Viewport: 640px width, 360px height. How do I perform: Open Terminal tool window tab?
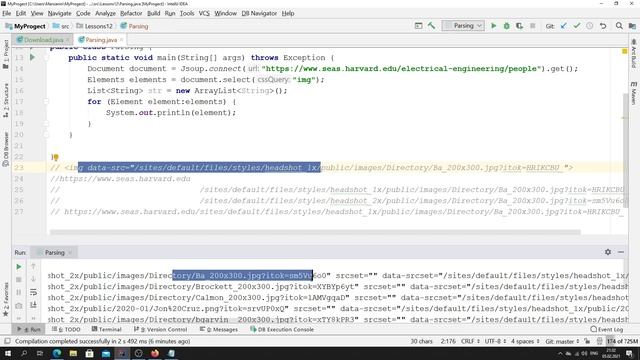coord(107,329)
